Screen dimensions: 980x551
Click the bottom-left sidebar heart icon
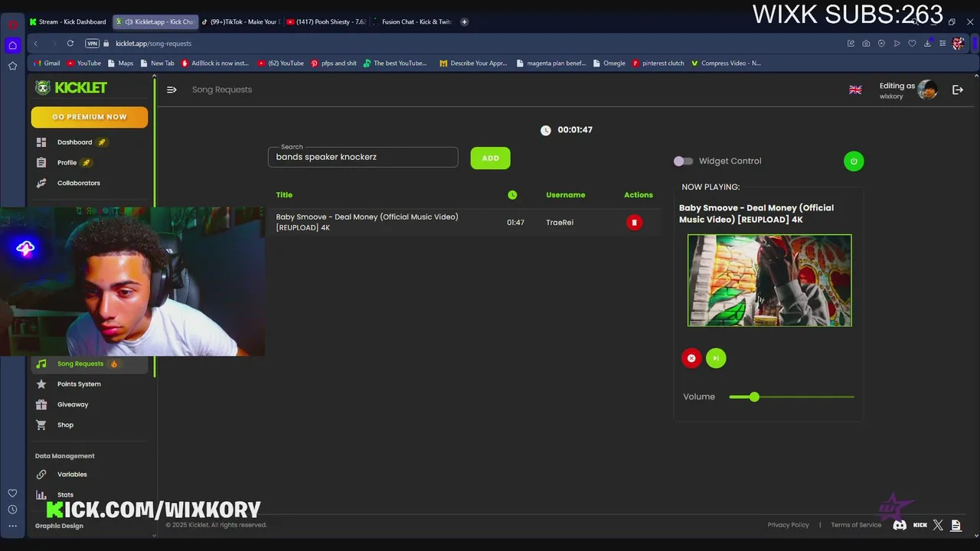tap(12, 494)
